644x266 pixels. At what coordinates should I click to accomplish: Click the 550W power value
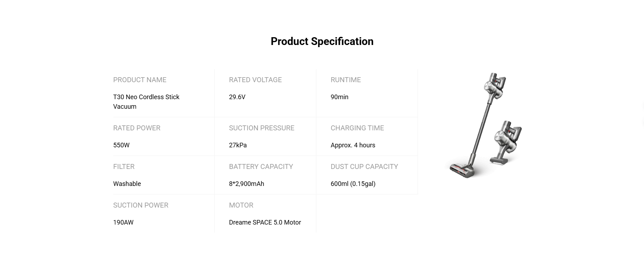click(121, 145)
